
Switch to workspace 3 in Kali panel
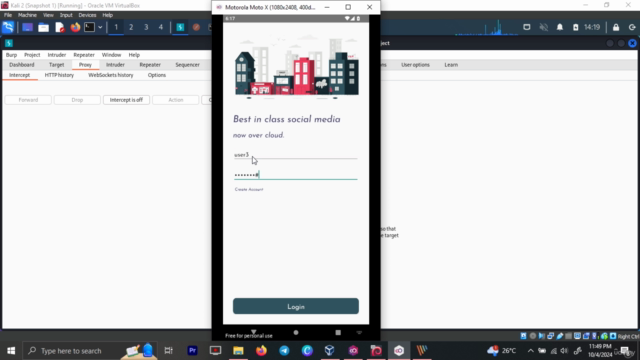point(146,27)
